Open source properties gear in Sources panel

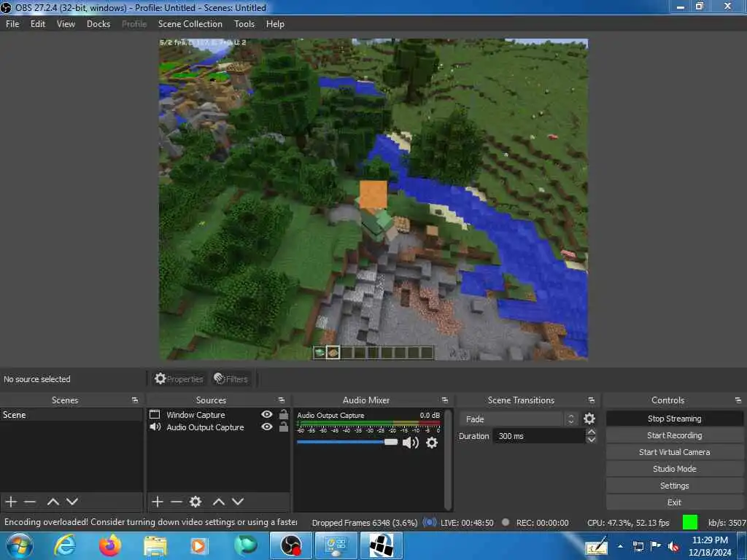coord(196,502)
